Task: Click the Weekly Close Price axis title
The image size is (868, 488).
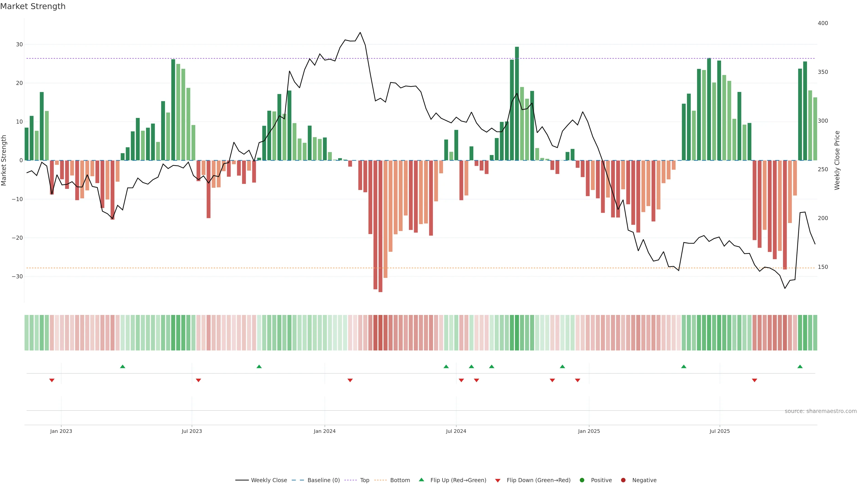Action: [x=837, y=160]
